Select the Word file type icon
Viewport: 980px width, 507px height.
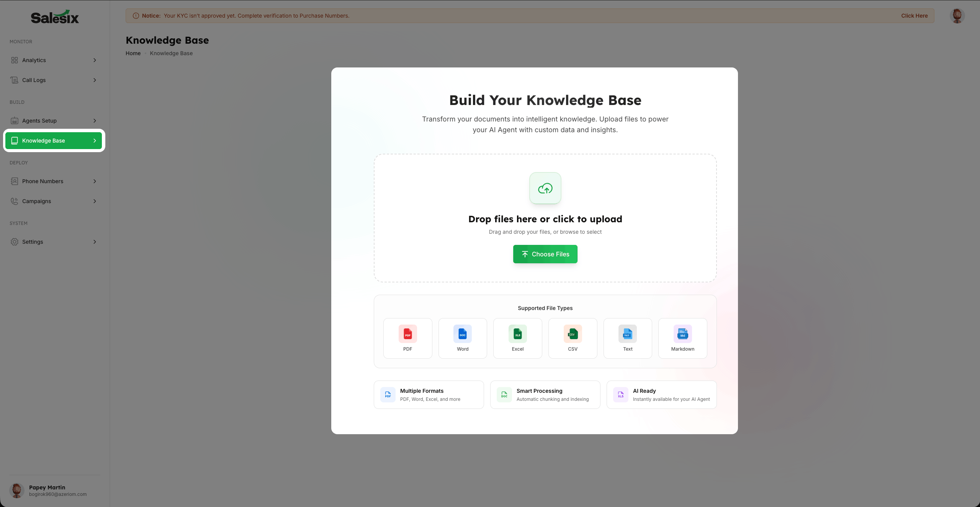click(462, 334)
